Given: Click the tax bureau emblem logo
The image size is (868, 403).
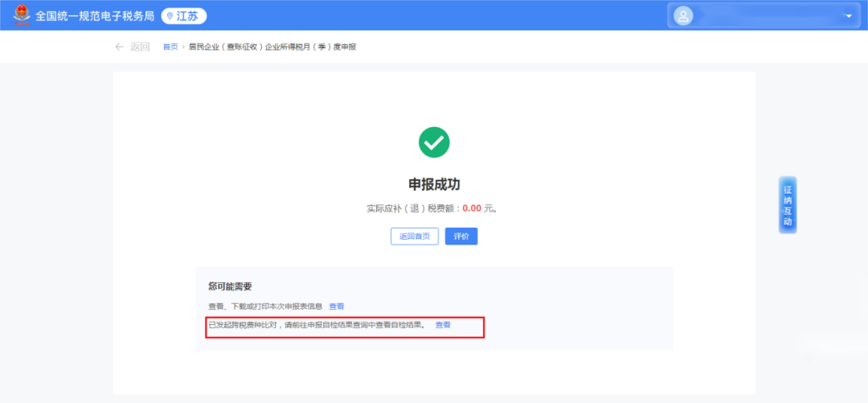Looking at the screenshot, I should pos(18,15).
